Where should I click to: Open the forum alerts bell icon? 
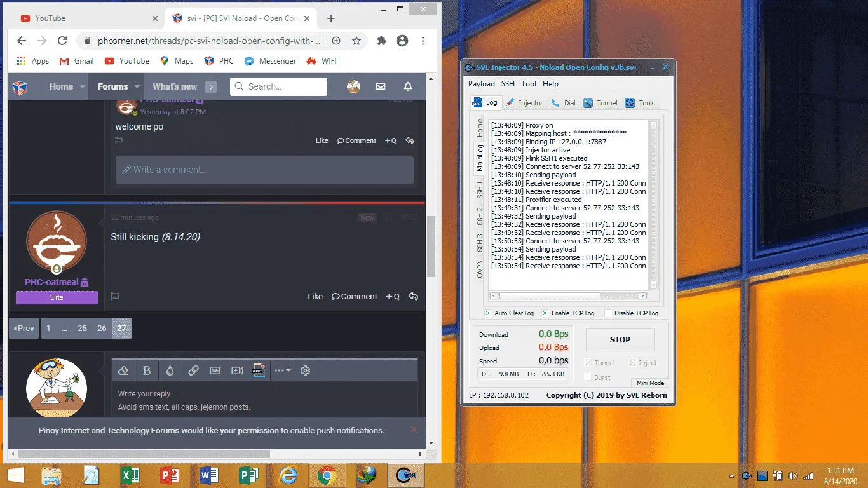[x=408, y=86]
